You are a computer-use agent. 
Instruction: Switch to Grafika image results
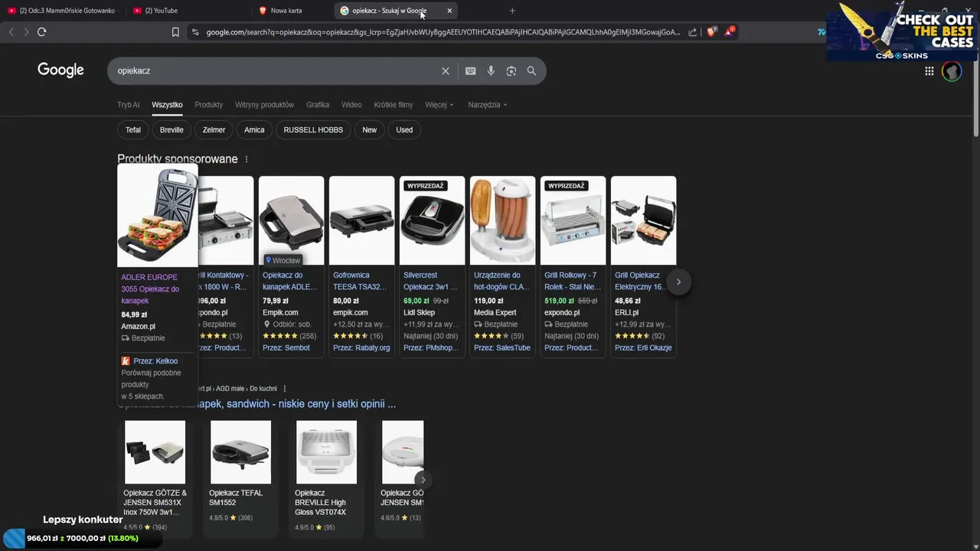coord(318,105)
